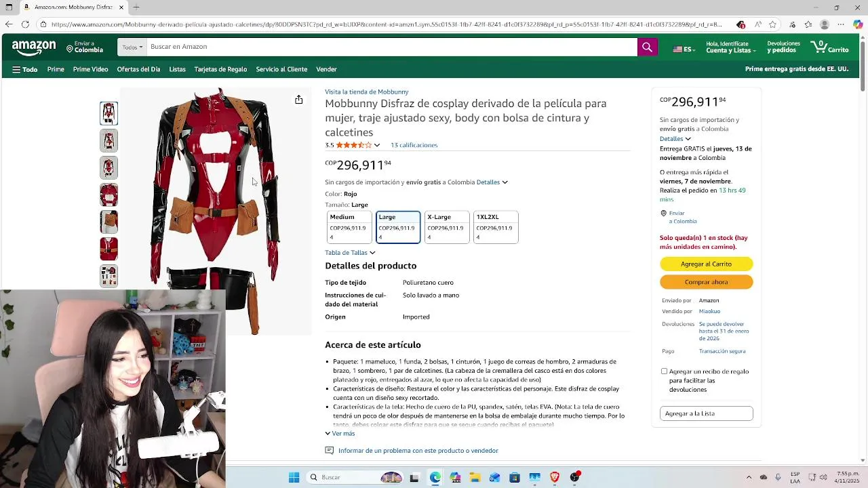Expand Tabla de Tallas
Image resolution: width=868 pixels, height=488 pixels.
(350, 253)
